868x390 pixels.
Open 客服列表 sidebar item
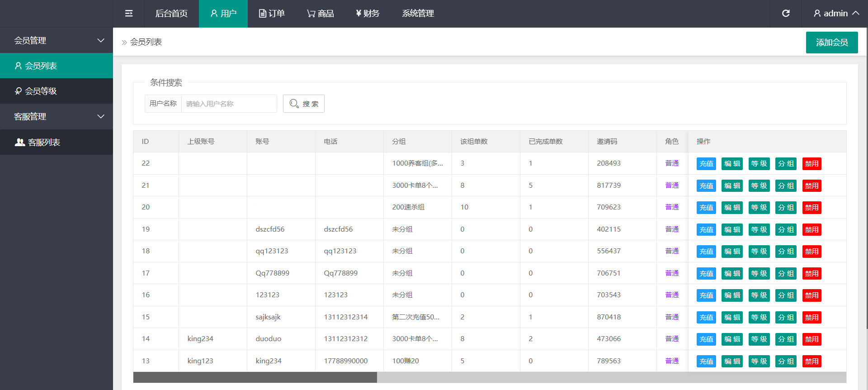(x=57, y=142)
